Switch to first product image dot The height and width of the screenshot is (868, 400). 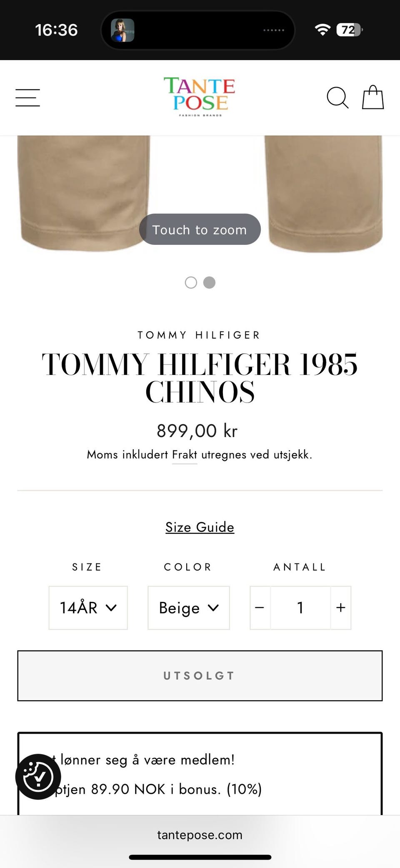point(191,282)
